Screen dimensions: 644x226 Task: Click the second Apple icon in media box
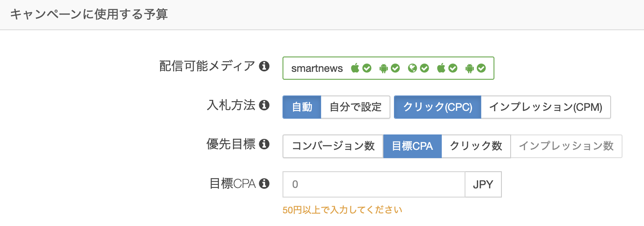click(441, 68)
